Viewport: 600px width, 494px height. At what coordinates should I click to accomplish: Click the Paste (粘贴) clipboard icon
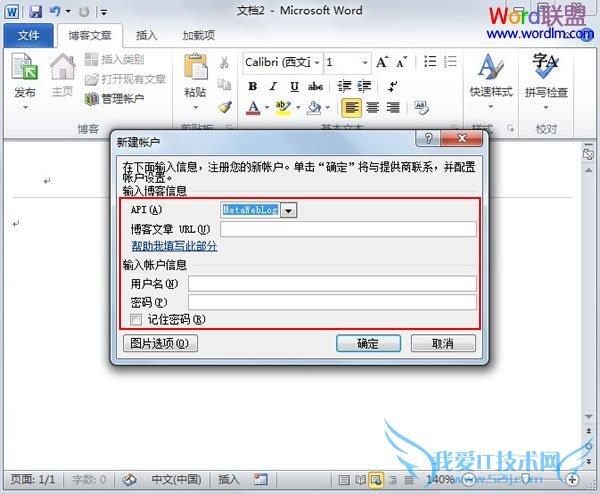(x=196, y=67)
